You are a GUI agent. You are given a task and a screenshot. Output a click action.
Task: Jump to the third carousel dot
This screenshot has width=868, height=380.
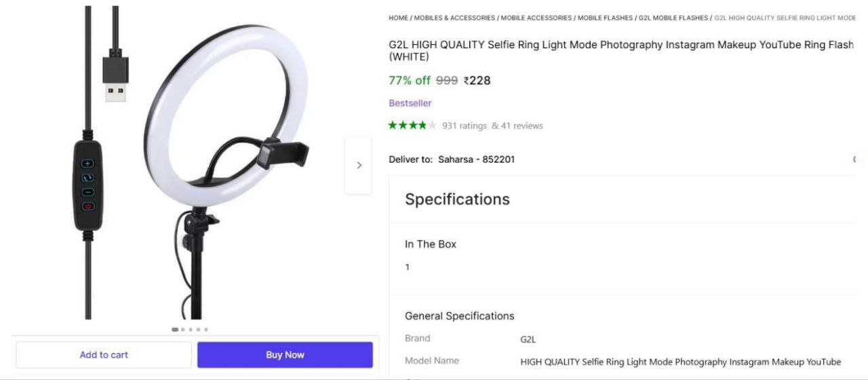(x=191, y=330)
